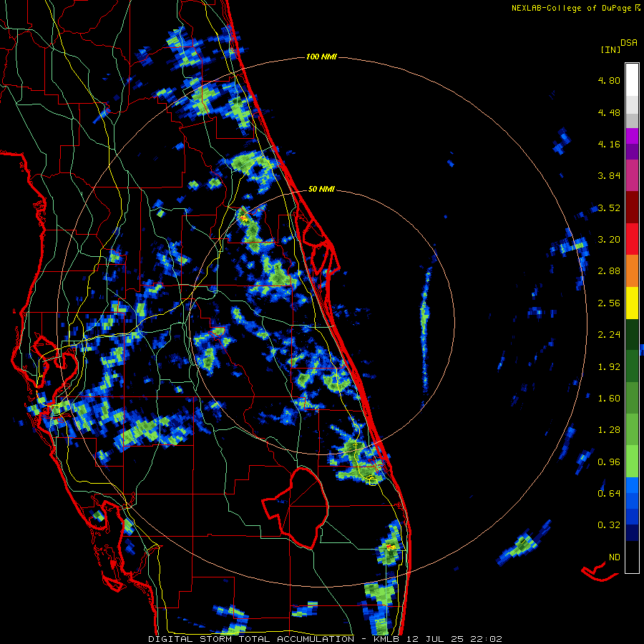Click the 2.88 legend value
Image resolution: width=644 pixels, height=644 pixels.
609,271
